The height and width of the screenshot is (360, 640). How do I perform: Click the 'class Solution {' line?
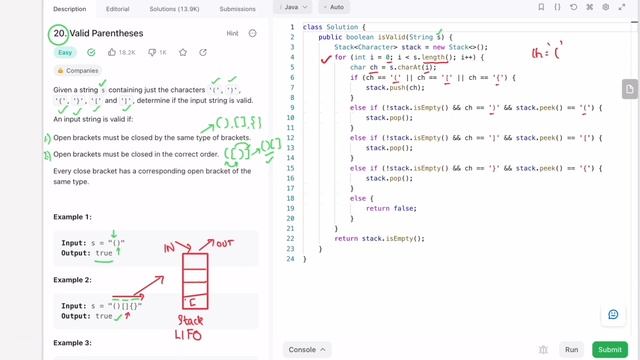334,27
